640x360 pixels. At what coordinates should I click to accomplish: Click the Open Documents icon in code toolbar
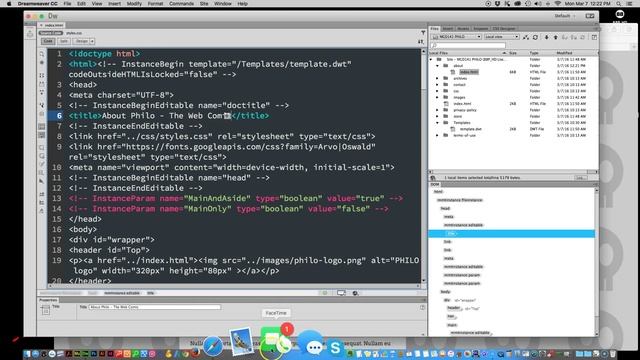[x=42, y=54]
